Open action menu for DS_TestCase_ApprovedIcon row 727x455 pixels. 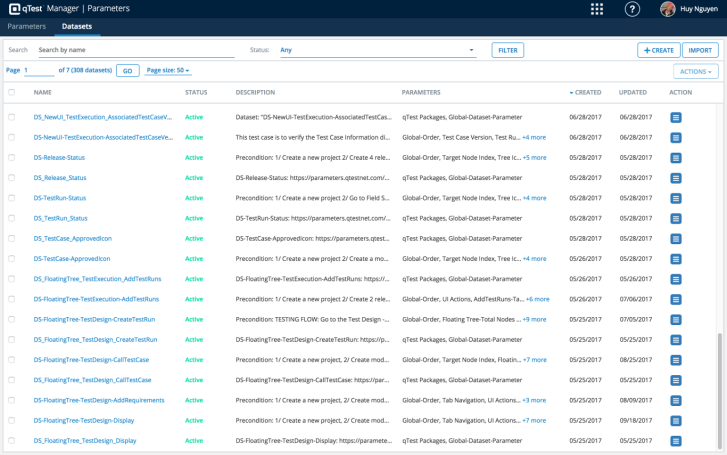[x=676, y=239]
